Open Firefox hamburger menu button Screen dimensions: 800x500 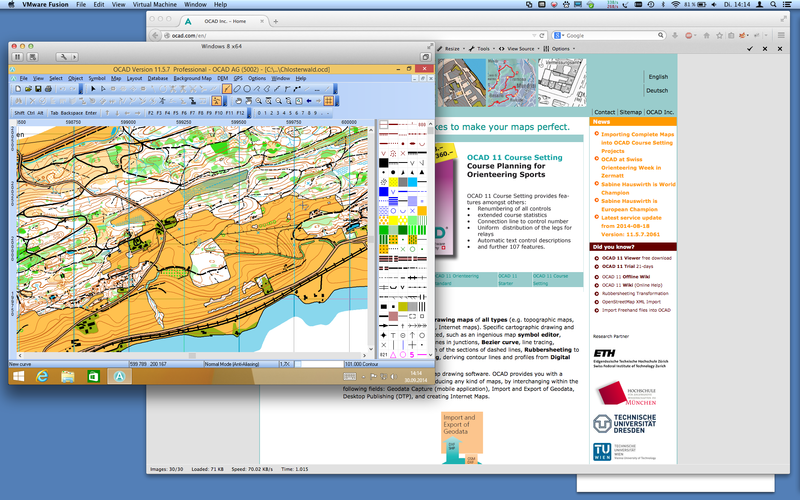(781, 36)
